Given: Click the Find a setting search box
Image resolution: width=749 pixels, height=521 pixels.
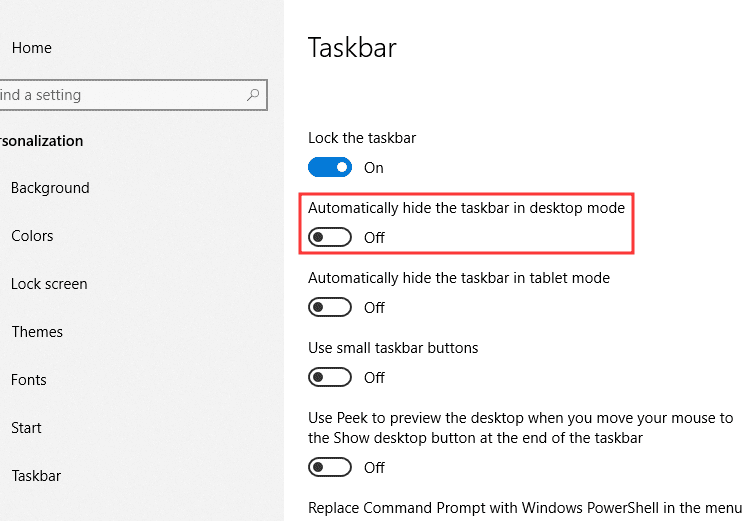Looking at the screenshot, I should point(120,95).
